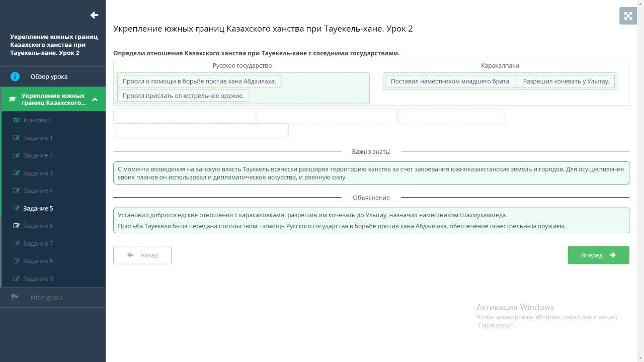Click the Вперед button
The width and height of the screenshot is (644, 362).
pos(598,255)
